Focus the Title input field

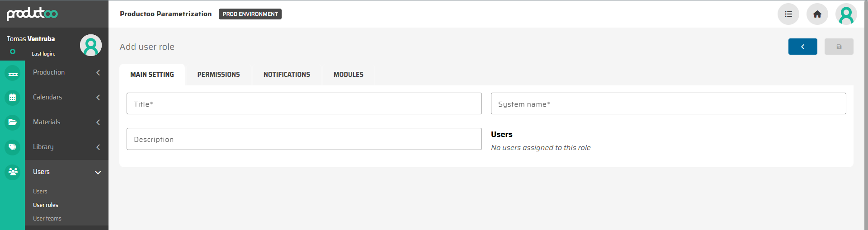(304, 104)
